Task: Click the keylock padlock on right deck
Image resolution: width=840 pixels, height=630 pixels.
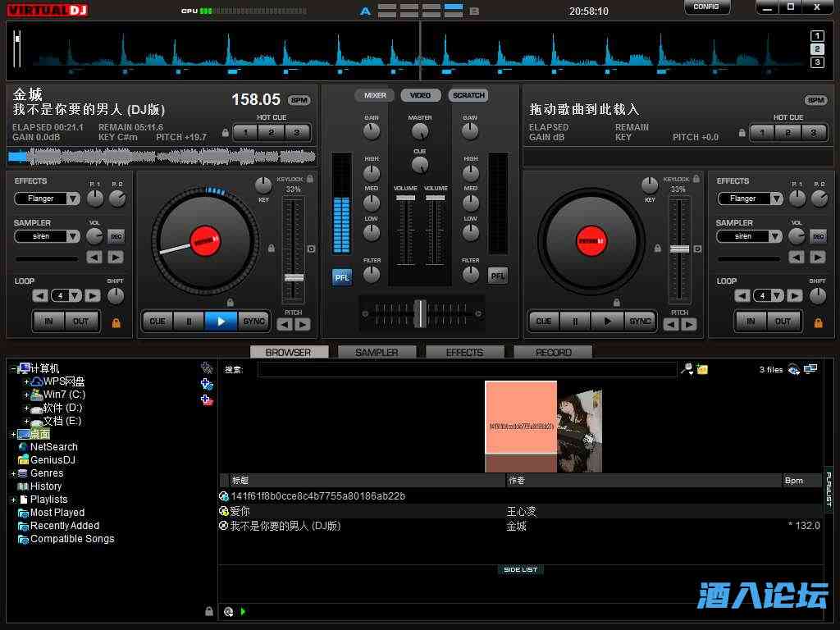Action: [x=696, y=178]
